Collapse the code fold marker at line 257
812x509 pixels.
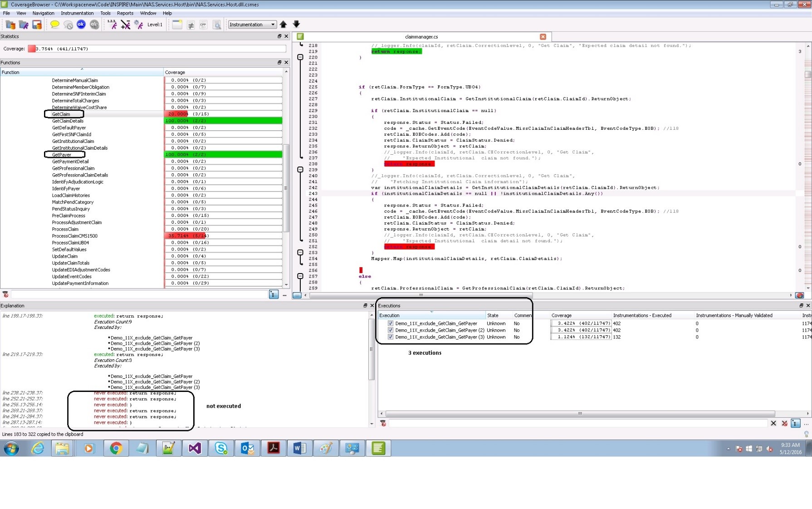pyautogui.click(x=300, y=276)
